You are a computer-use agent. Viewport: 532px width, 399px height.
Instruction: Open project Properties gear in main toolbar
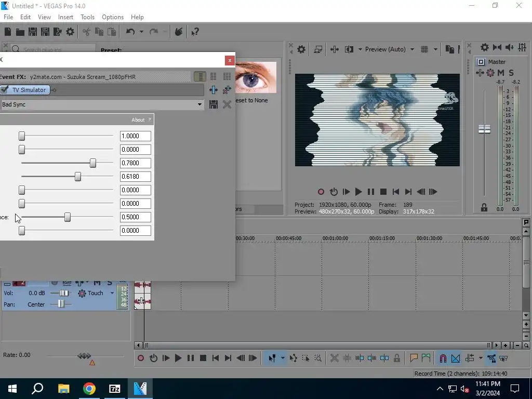click(x=70, y=32)
